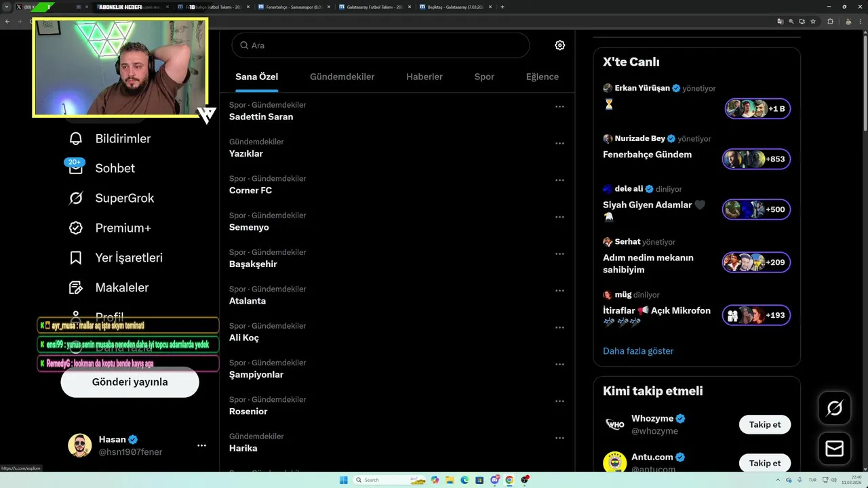Open the Makaleler articles icon
This screenshot has width=868, height=488.
tap(76, 288)
